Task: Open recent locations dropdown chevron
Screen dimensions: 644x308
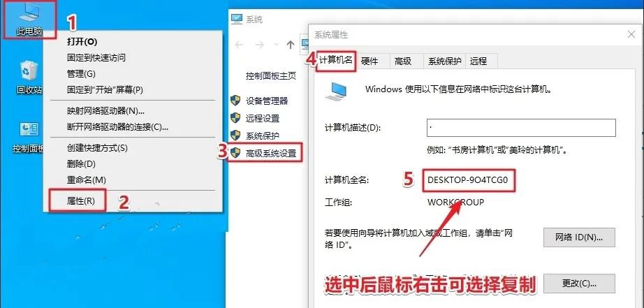Action: [276, 45]
